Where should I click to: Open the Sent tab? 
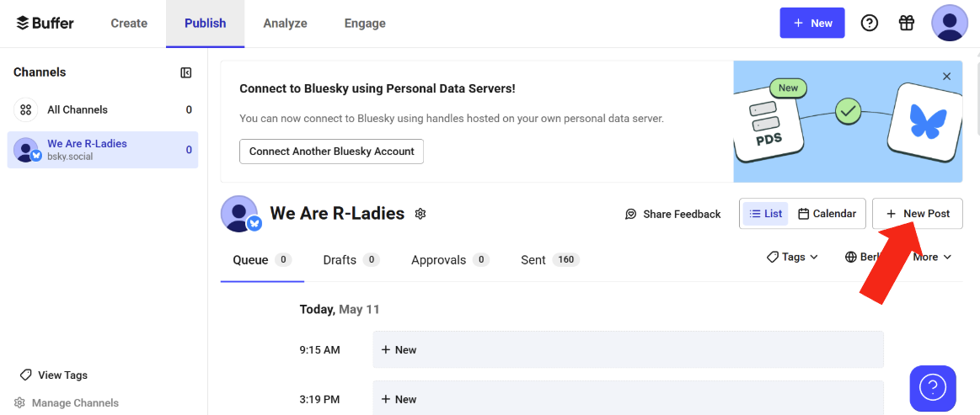coord(550,260)
